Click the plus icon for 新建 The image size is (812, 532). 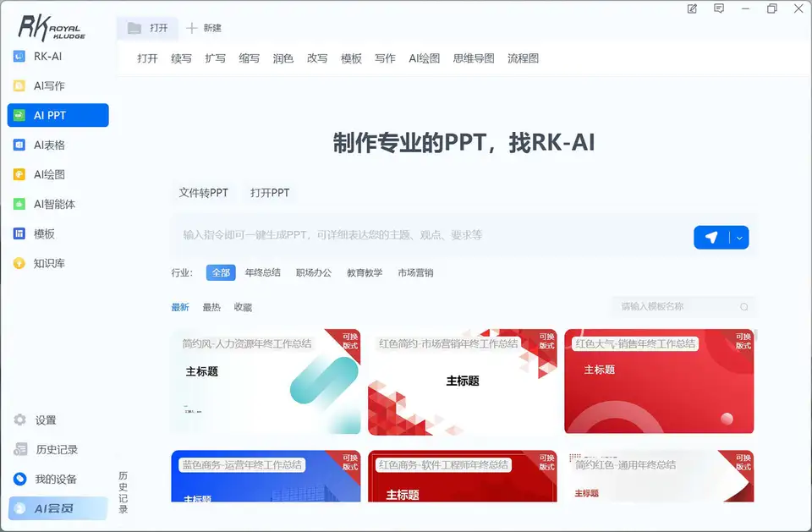192,28
